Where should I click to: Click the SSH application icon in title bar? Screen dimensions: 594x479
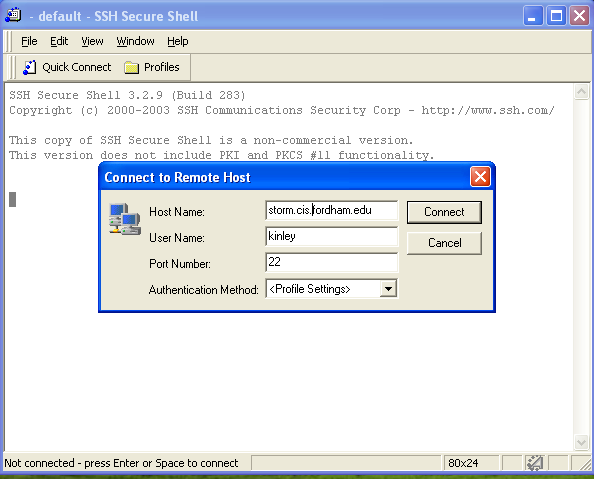[x=13, y=16]
